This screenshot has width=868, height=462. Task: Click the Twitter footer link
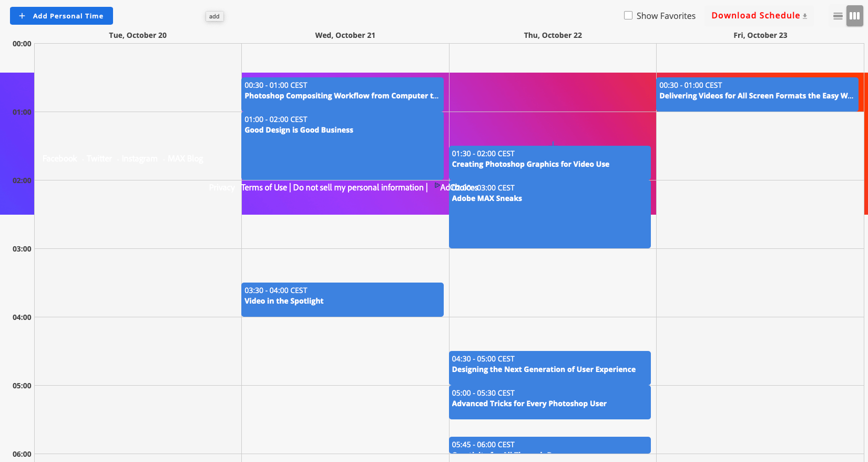click(x=99, y=158)
